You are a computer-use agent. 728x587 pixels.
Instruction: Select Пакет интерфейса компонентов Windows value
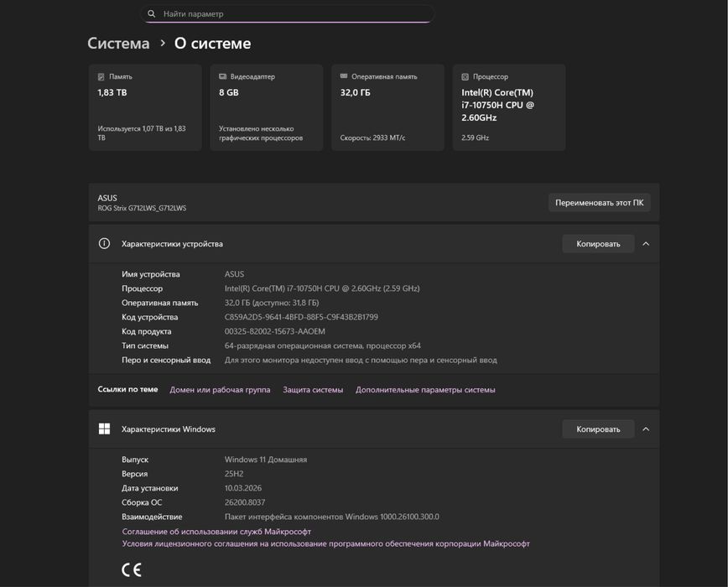(331, 517)
